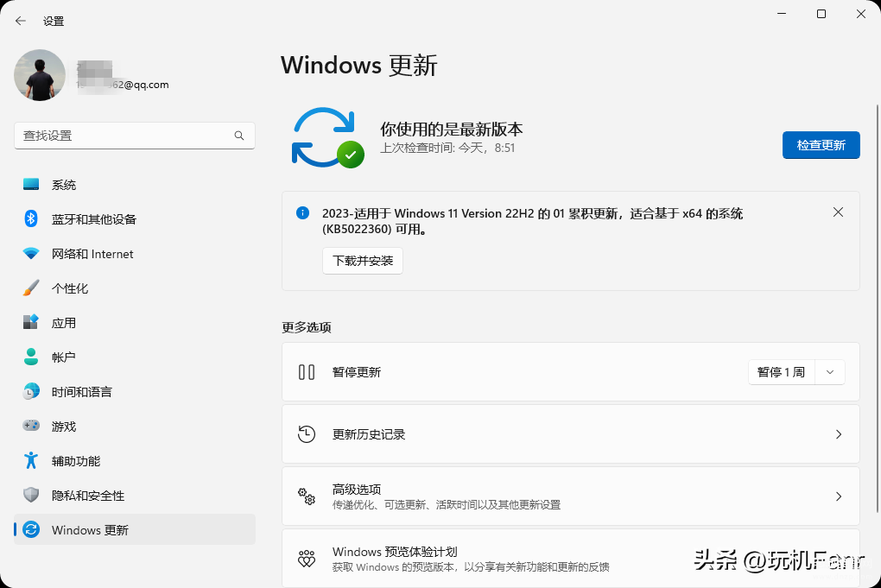Click the 你使用的是最新版本 status text
The image size is (881, 588).
[451, 130]
